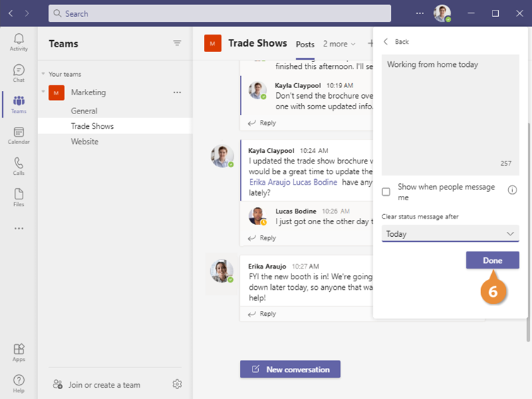The height and width of the screenshot is (399, 532).
Task: Click the Erika Araujo mention link
Action: coord(270,182)
